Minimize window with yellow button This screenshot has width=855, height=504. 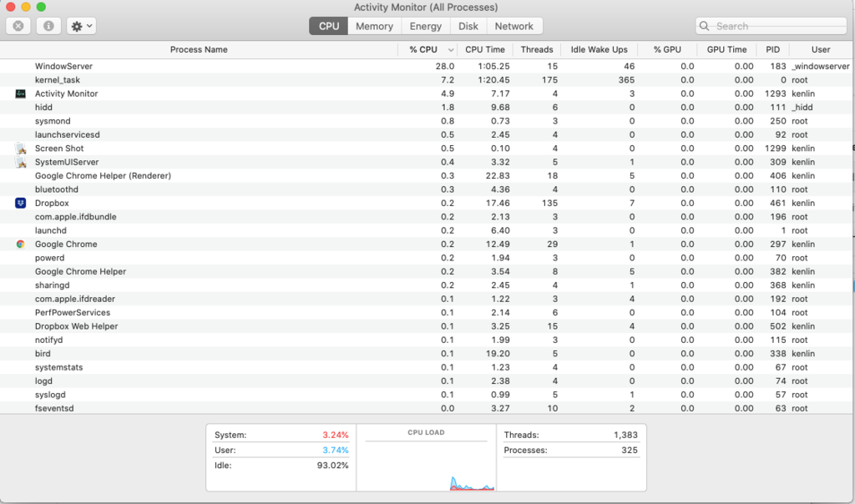point(27,7)
